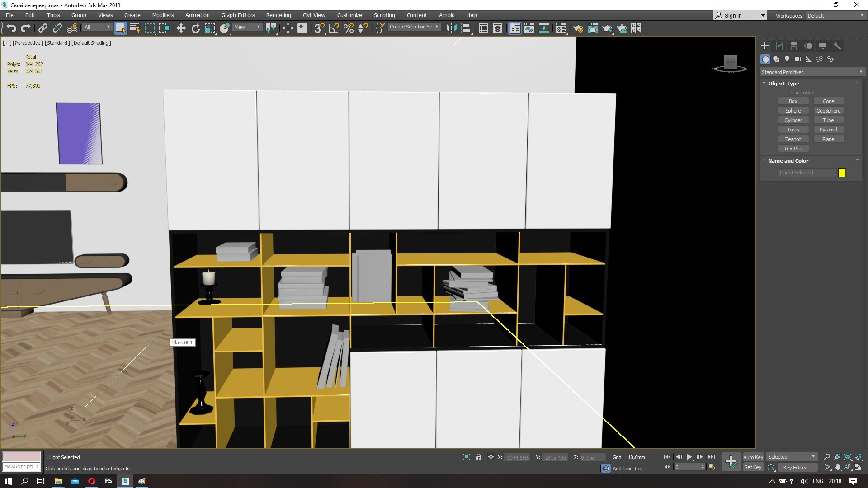
Task: Switch to Lights category icon
Action: point(787,59)
